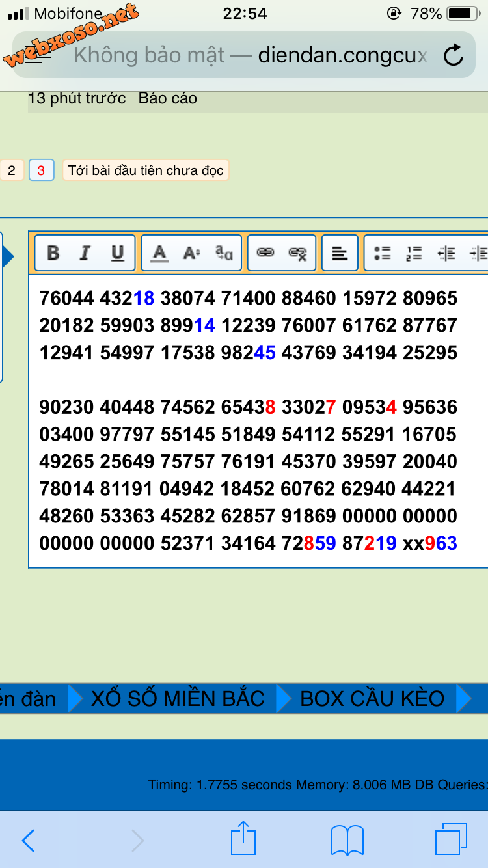This screenshot has width=488, height=868.
Task: Toggle underline formatting in the editor
Action: pos(117,253)
